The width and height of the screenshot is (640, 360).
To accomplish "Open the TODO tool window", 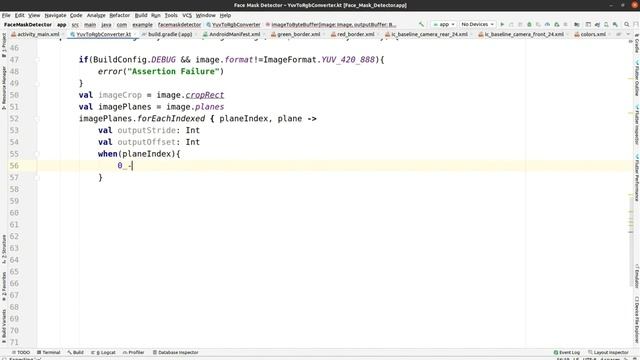I will pos(21,352).
